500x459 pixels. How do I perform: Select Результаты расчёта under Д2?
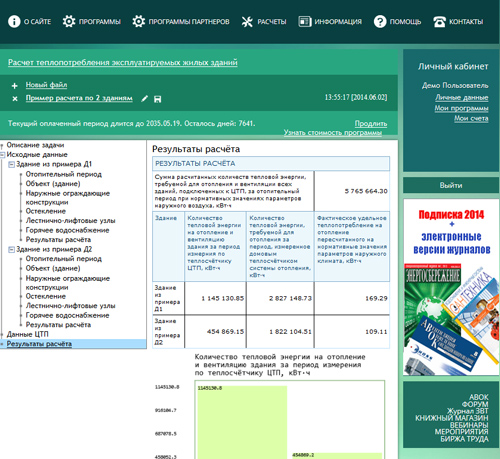[x=58, y=325]
